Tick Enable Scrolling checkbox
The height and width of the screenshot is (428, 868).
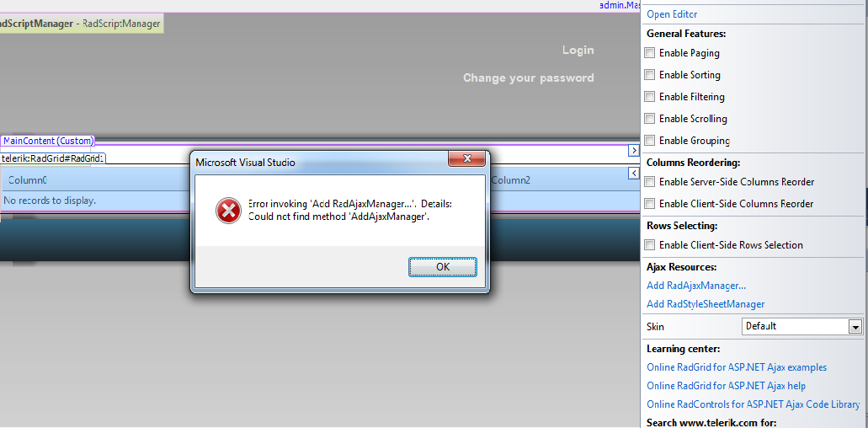click(x=650, y=119)
